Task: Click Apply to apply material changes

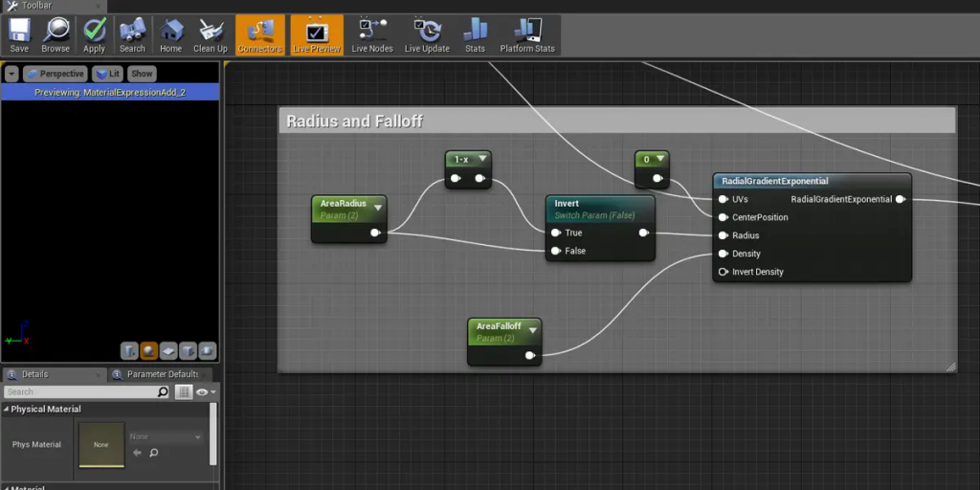Action: pos(94,35)
